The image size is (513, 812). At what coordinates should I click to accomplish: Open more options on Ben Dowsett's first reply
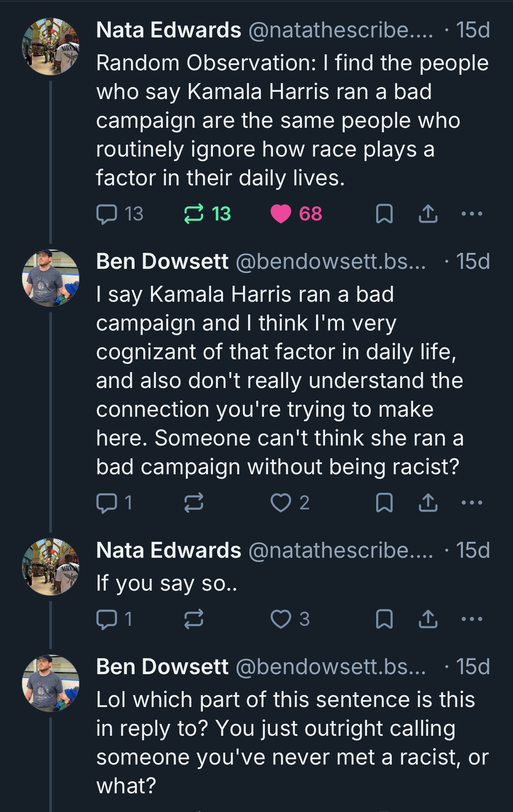tap(472, 503)
